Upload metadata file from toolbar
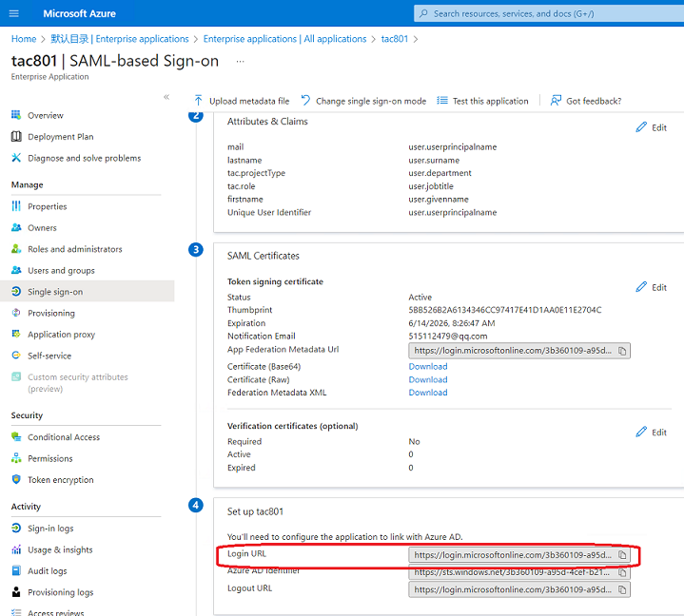684x616 pixels. coord(241,101)
